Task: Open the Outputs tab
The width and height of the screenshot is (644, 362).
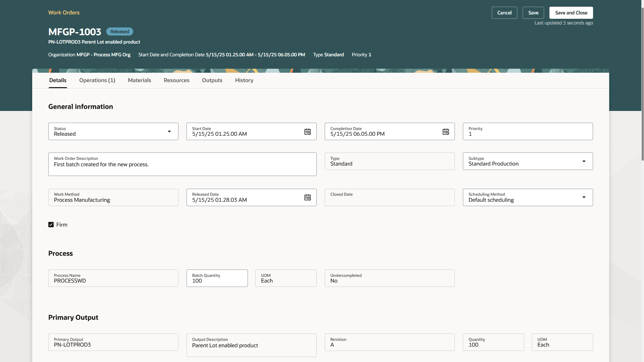Action: coord(212,80)
